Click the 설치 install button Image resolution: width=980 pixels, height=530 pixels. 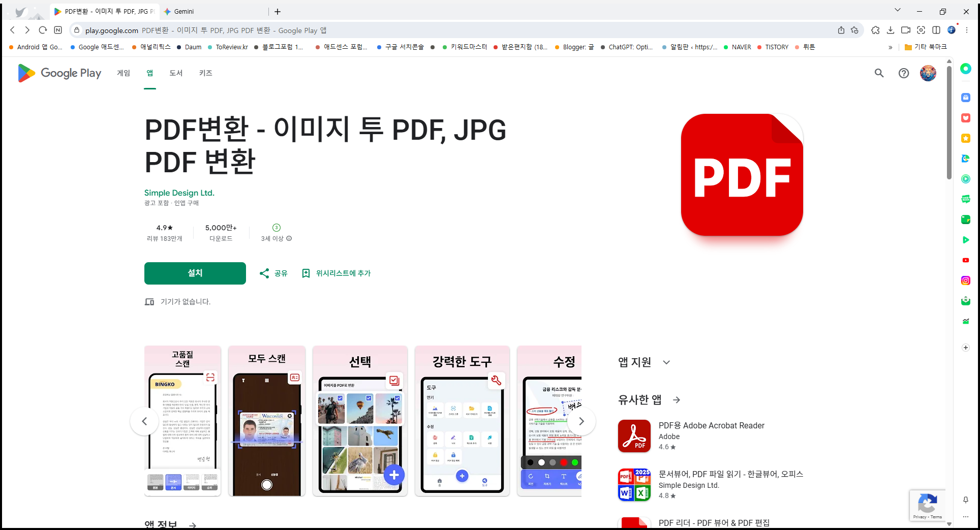pyautogui.click(x=195, y=273)
